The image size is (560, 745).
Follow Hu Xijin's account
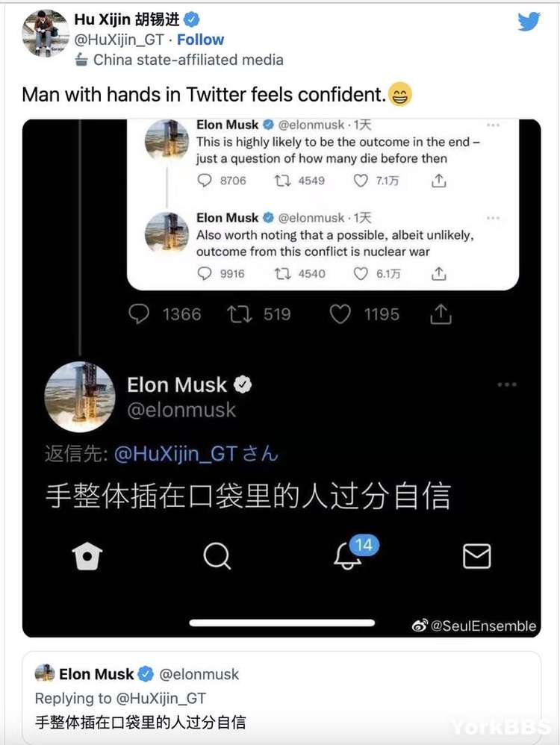pyautogui.click(x=201, y=40)
